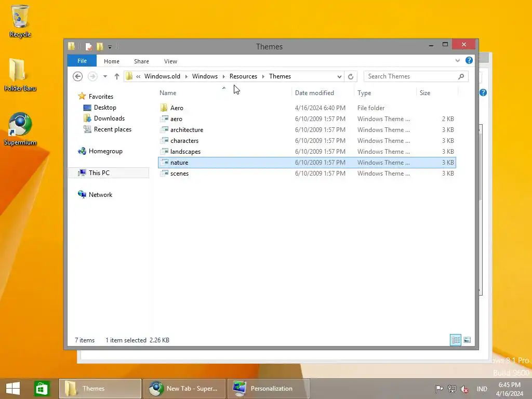Open the Customize Quick Access Toolbar dropdown
This screenshot has height=399, width=532.
coord(110,47)
